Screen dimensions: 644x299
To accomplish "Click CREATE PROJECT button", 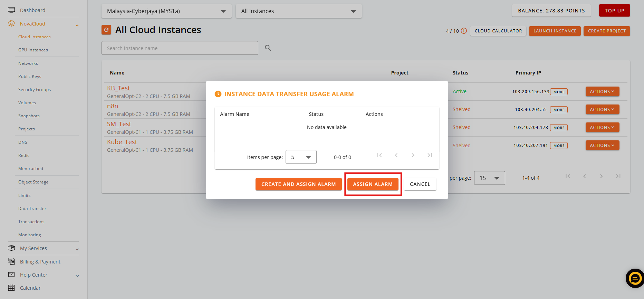I will pyautogui.click(x=607, y=31).
